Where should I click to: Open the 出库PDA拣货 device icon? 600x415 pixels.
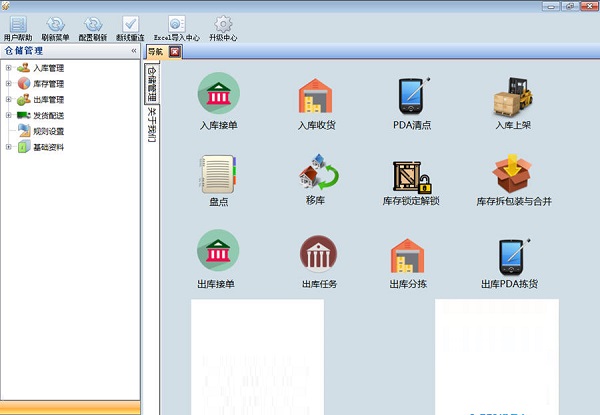(514, 256)
